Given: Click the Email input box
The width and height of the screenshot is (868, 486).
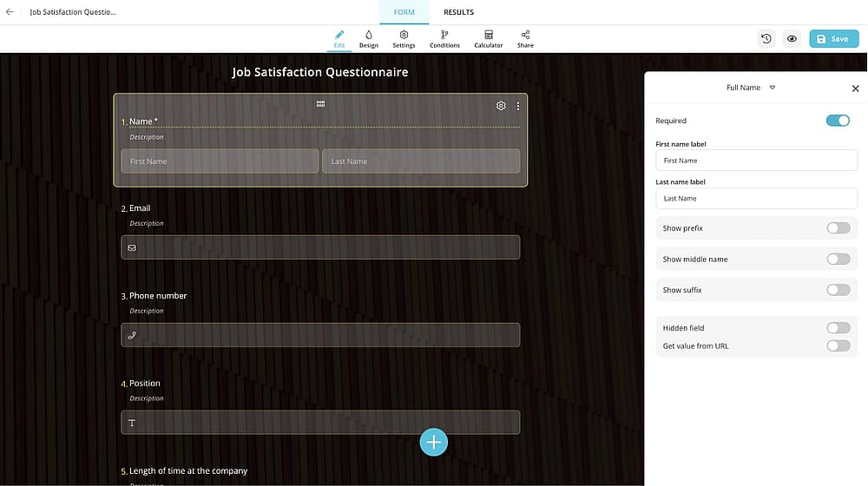Looking at the screenshot, I should 320,247.
